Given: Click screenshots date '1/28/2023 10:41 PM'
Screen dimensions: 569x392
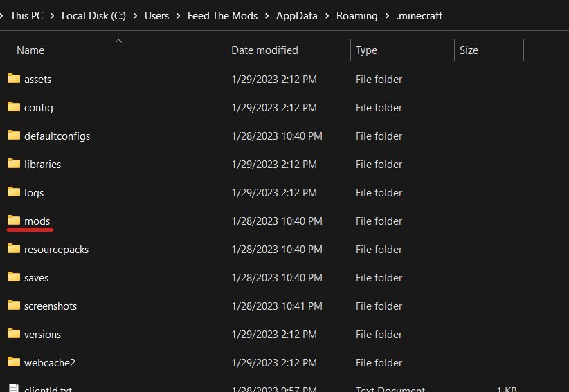Looking at the screenshot, I should [x=276, y=306].
